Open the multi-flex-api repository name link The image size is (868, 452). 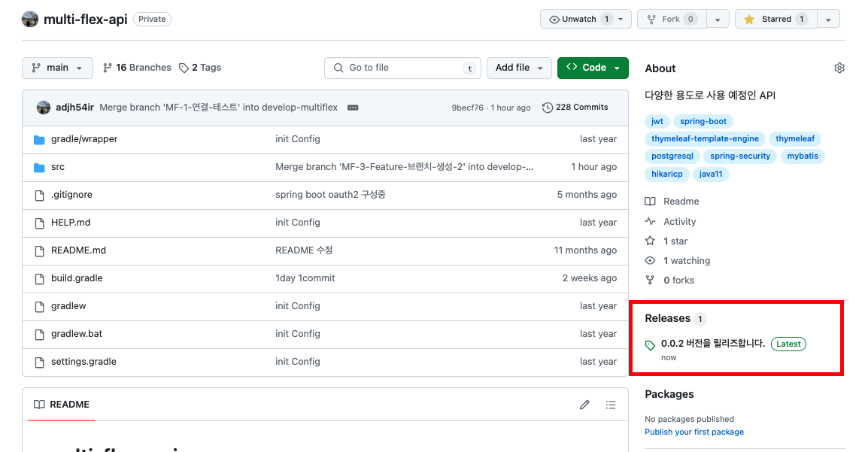tap(85, 20)
